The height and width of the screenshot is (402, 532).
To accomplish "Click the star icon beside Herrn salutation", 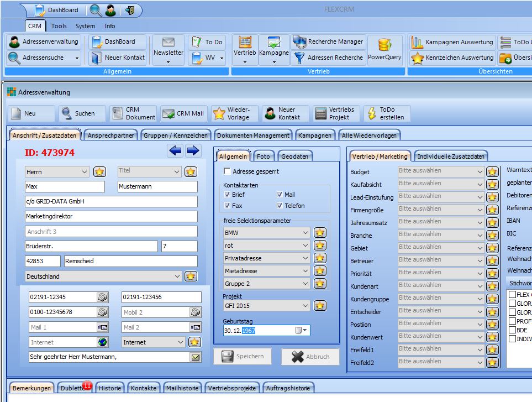I will (100, 172).
